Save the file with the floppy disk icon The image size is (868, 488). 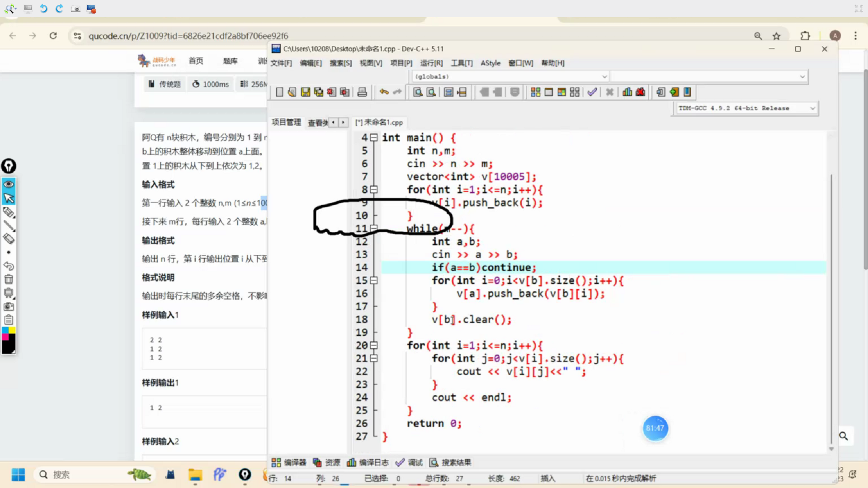pyautogui.click(x=306, y=92)
